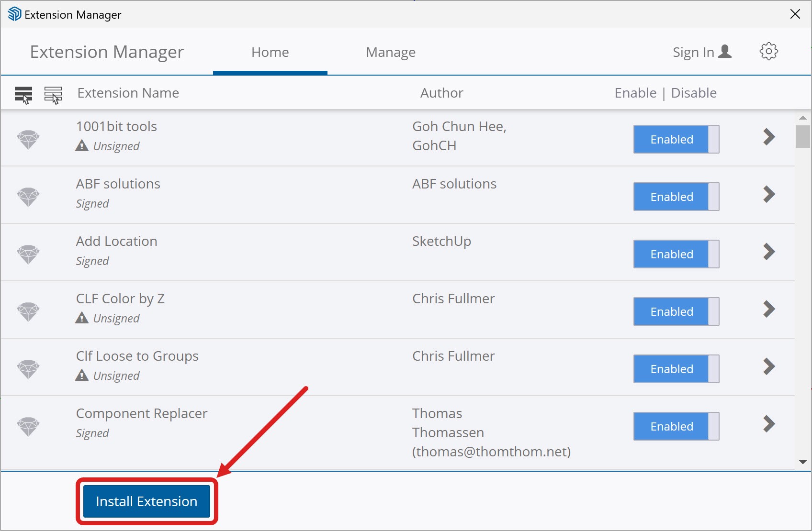Expand the CLF Color by Z details chevron
The width and height of the screenshot is (812, 531).
[769, 309]
